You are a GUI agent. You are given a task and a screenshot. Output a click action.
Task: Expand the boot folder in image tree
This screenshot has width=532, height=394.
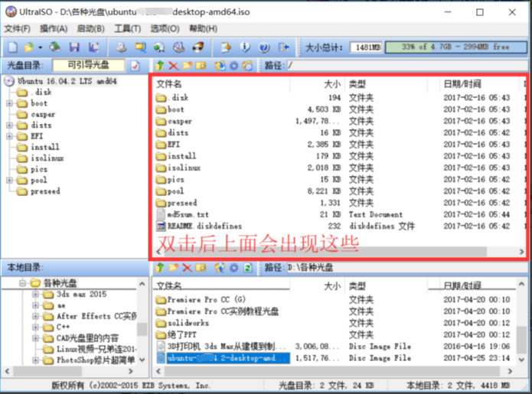click(9, 103)
